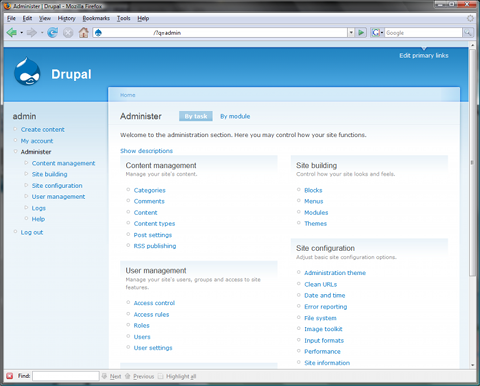Open the back history dropdown arrow
The height and width of the screenshot is (386, 480).
(x=22, y=33)
